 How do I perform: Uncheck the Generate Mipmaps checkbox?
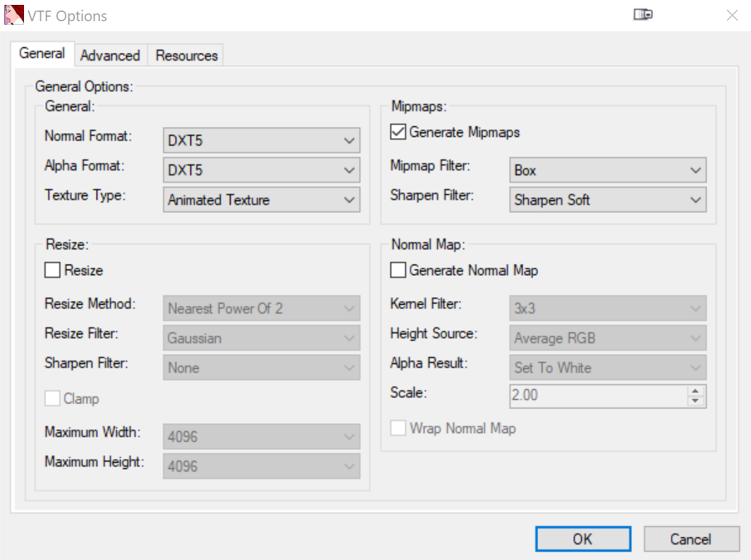point(398,132)
